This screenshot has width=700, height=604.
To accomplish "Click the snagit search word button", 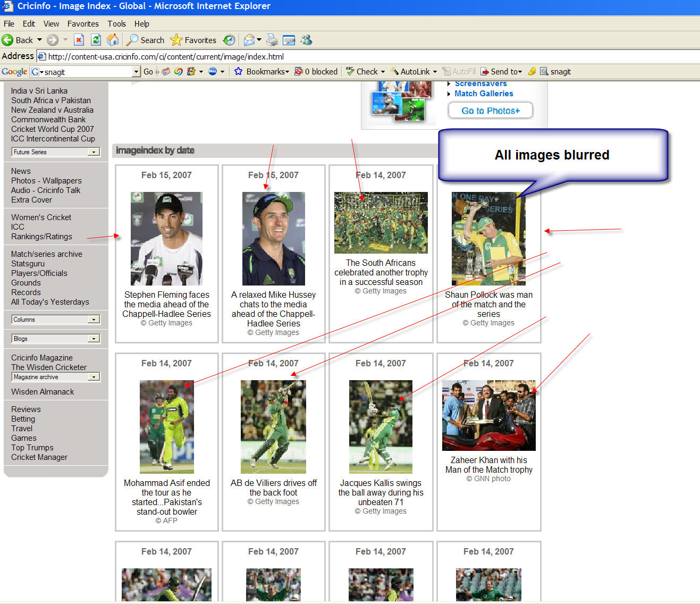I will click(x=555, y=72).
